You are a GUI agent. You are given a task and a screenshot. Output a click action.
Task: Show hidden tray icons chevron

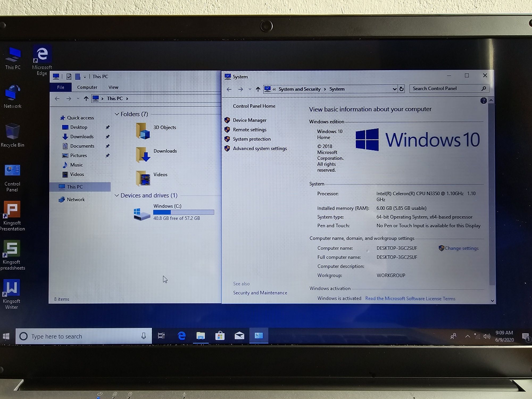pyautogui.click(x=467, y=336)
